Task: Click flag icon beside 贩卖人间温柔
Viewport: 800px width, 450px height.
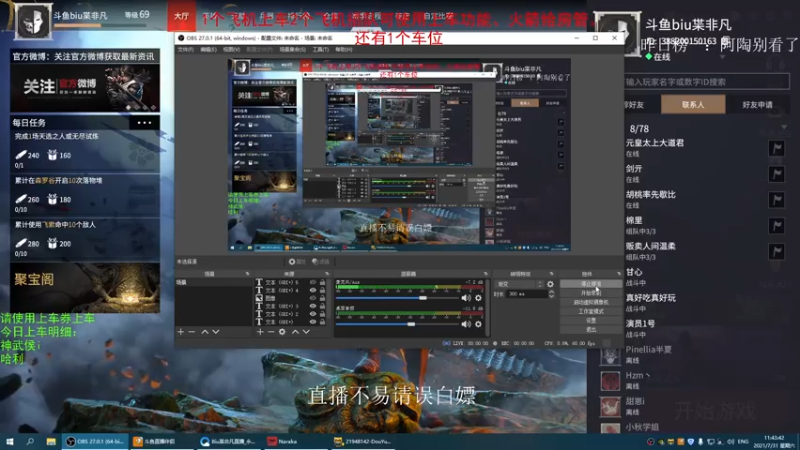Action: click(x=777, y=251)
